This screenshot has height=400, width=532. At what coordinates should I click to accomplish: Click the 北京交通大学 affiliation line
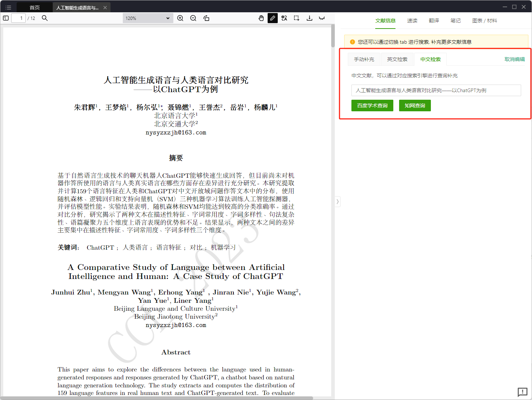[176, 124]
